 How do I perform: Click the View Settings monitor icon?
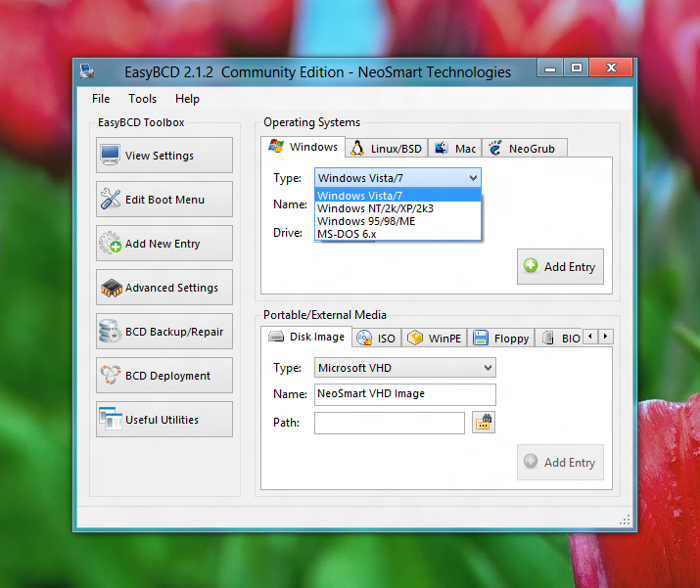coord(110,155)
